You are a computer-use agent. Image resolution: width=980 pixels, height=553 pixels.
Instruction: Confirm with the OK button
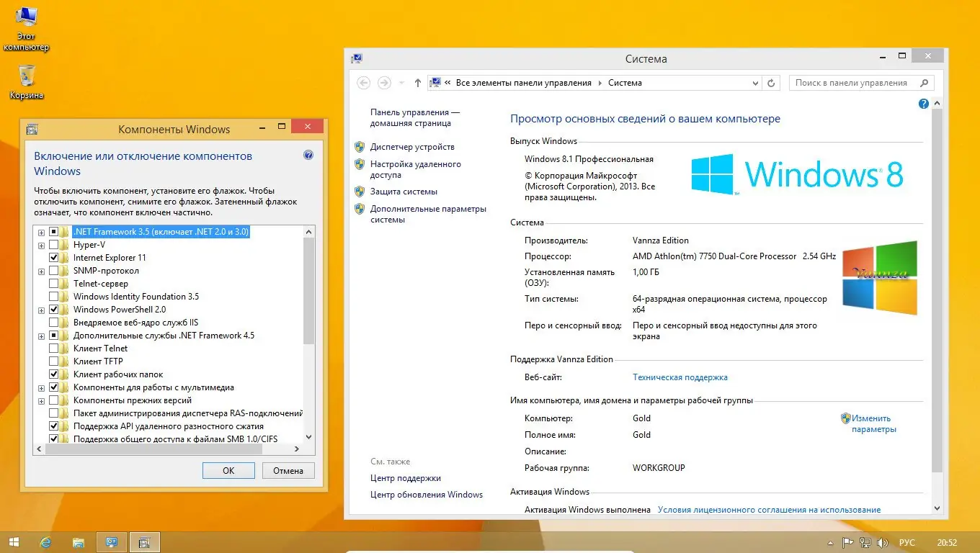pos(228,470)
